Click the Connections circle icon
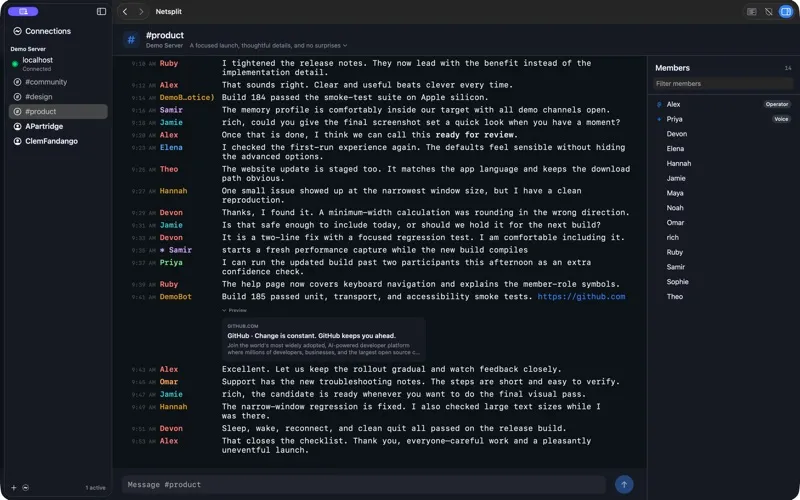This screenshot has height=500, width=800. click(17, 31)
